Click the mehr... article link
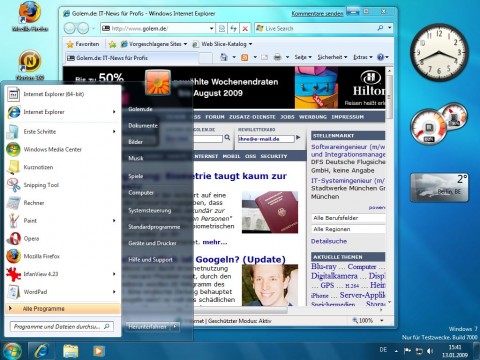This screenshot has width=480, height=360. (215, 242)
